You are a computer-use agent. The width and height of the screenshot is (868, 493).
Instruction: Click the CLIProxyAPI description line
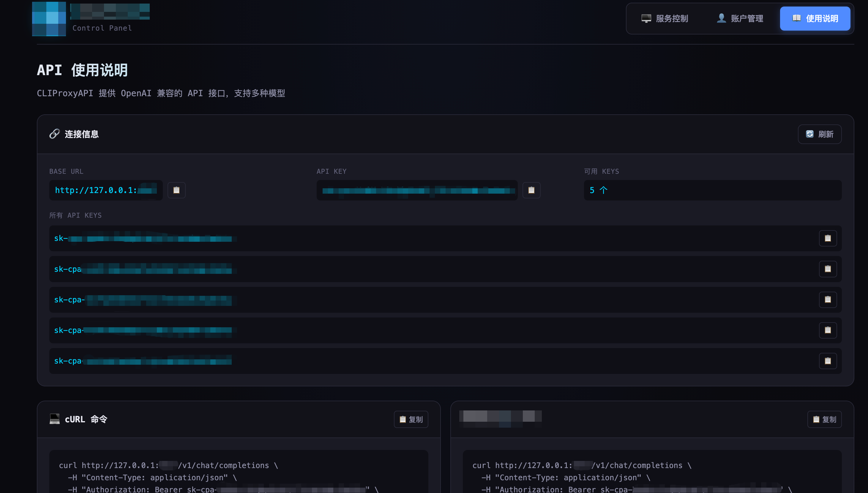(x=161, y=93)
